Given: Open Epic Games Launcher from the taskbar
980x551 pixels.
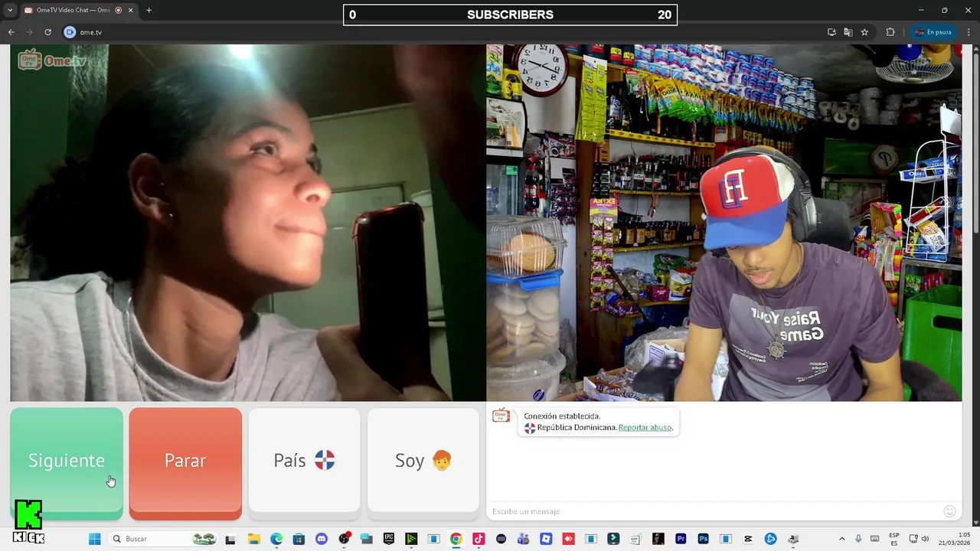Looking at the screenshot, I should pyautogui.click(x=389, y=539).
